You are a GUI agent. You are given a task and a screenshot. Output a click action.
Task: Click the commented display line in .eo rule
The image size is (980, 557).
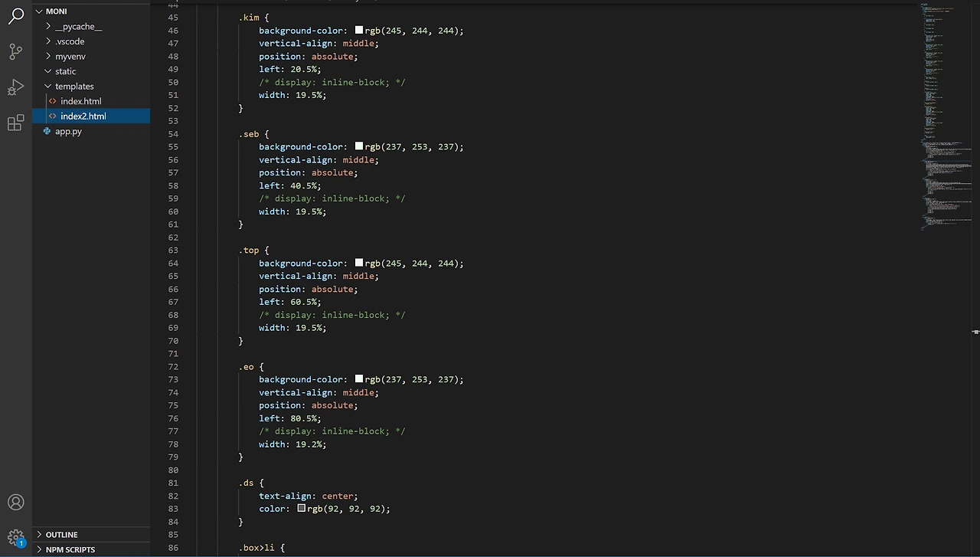point(332,431)
